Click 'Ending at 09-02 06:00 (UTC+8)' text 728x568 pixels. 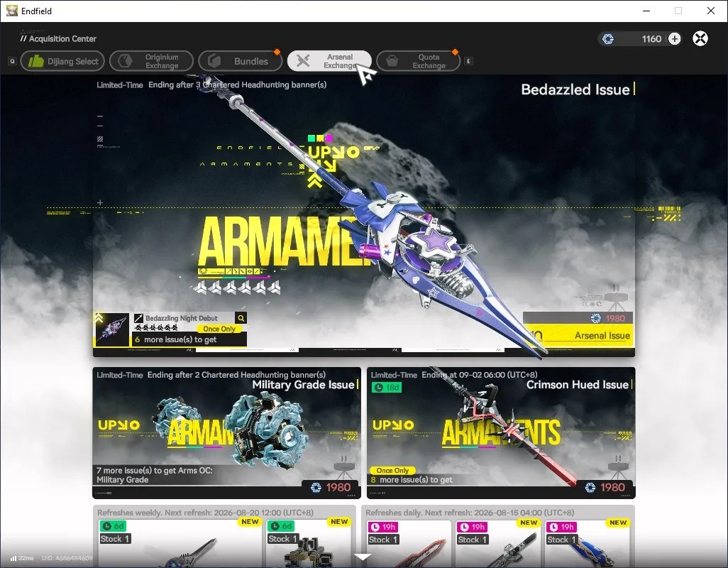pyautogui.click(x=480, y=375)
